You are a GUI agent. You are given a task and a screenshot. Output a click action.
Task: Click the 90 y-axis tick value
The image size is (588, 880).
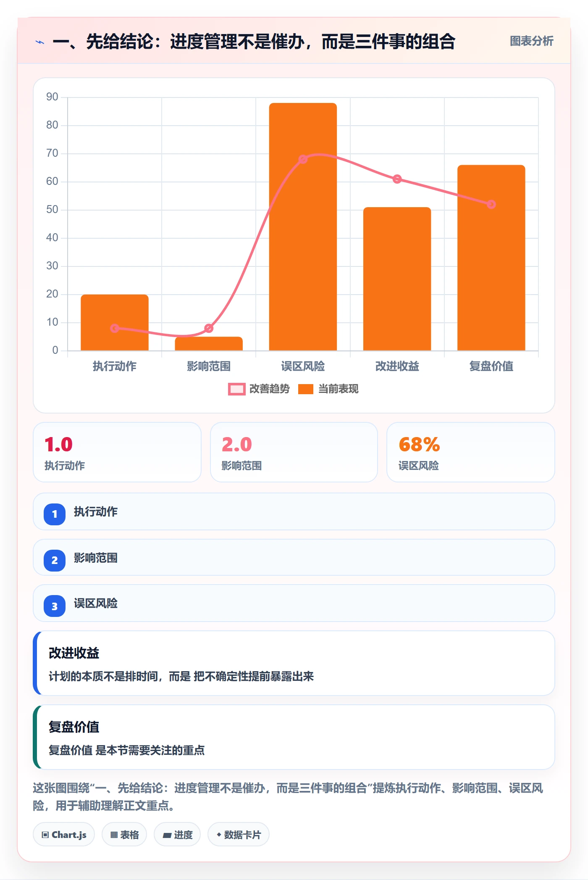[52, 97]
